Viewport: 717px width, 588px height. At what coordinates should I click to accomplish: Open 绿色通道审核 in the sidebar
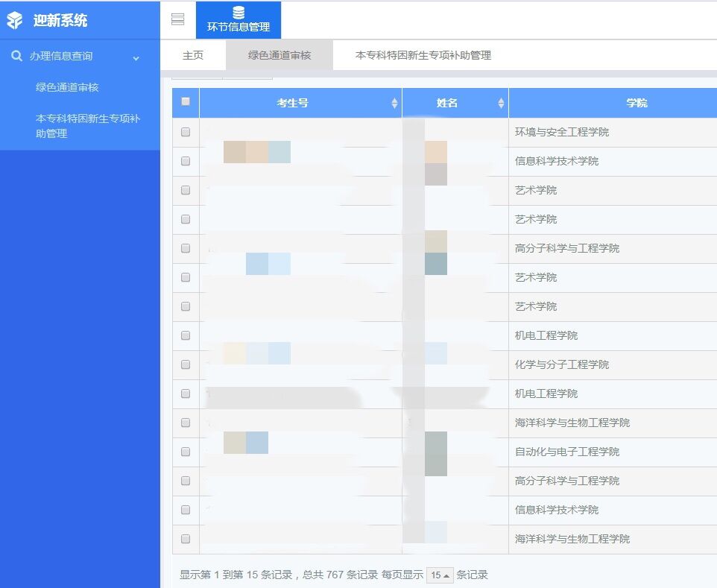[x=67, y=87]
